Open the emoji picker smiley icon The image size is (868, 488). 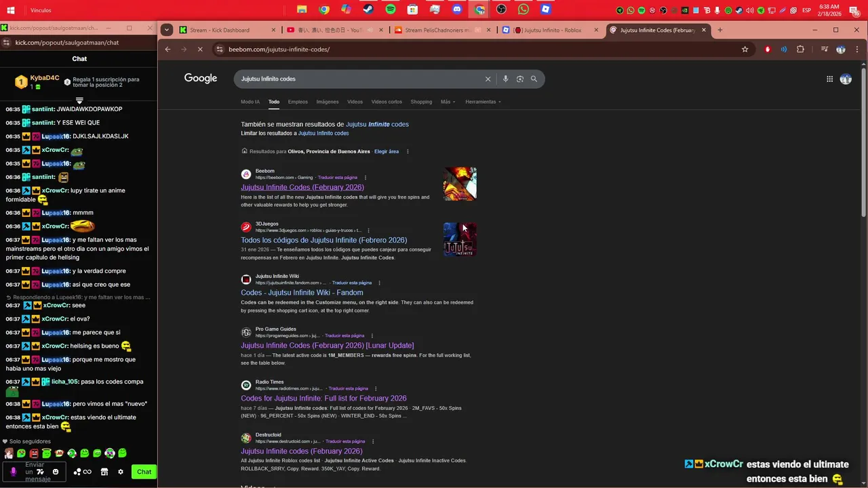[x=56, y=472]
